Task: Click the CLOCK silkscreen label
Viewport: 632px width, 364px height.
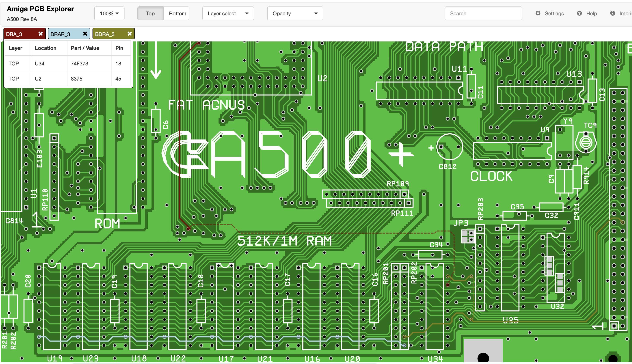Action: [492, 176]
